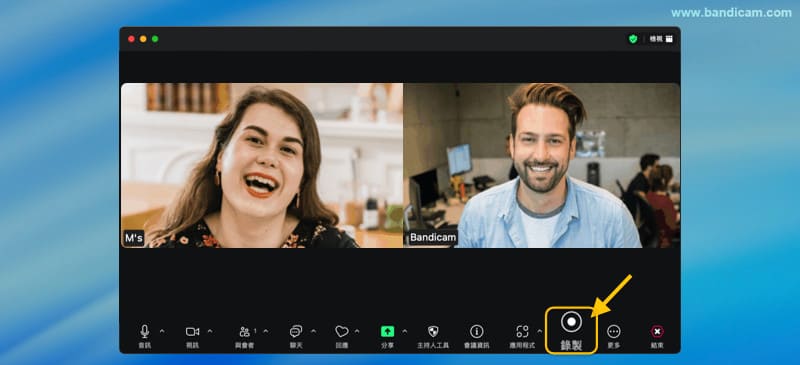
Task: Open host tools shield icon (主持人工具)
Action: coord(433,332)
